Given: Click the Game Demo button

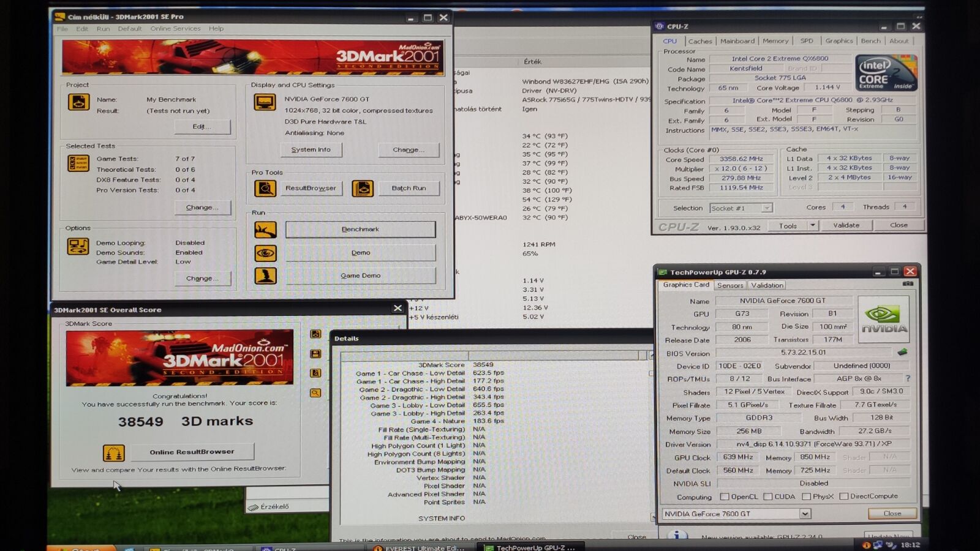Looking at the screenshot, I should coord(361,276).
